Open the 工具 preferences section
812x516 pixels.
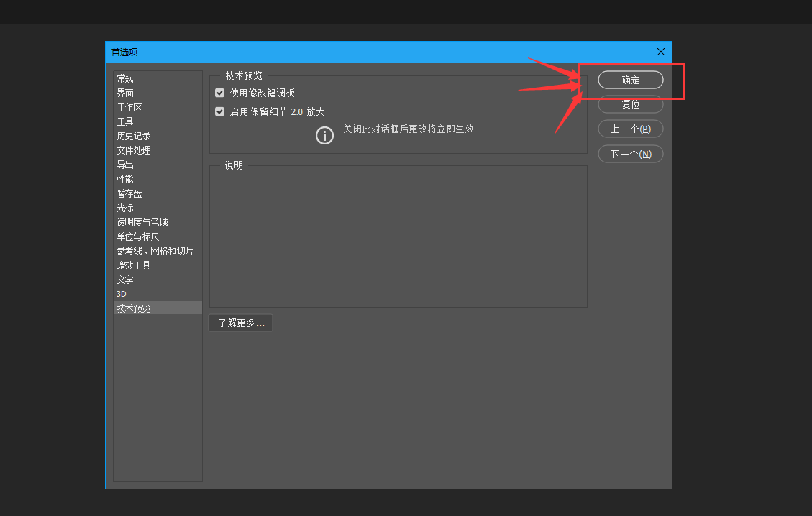[x=158, y=121]
